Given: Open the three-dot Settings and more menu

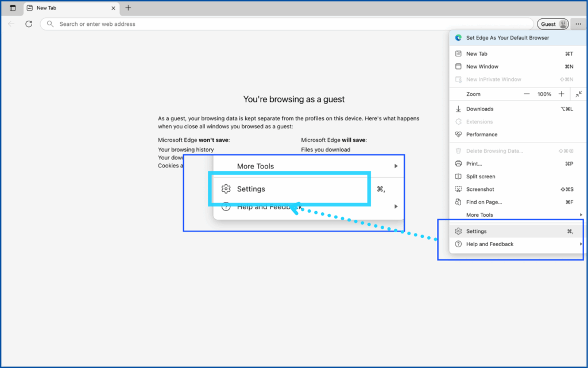Looking at the screenshot, I should (x=578, y=24).
